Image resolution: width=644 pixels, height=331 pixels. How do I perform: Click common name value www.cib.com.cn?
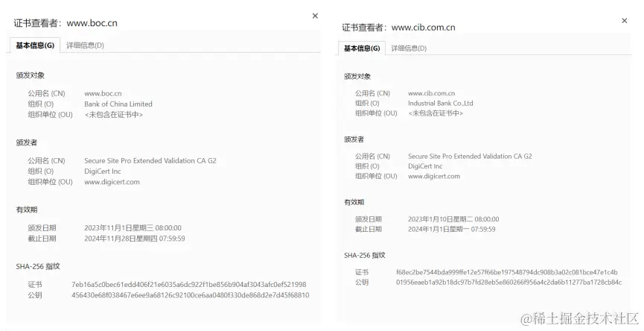[431, 93]
